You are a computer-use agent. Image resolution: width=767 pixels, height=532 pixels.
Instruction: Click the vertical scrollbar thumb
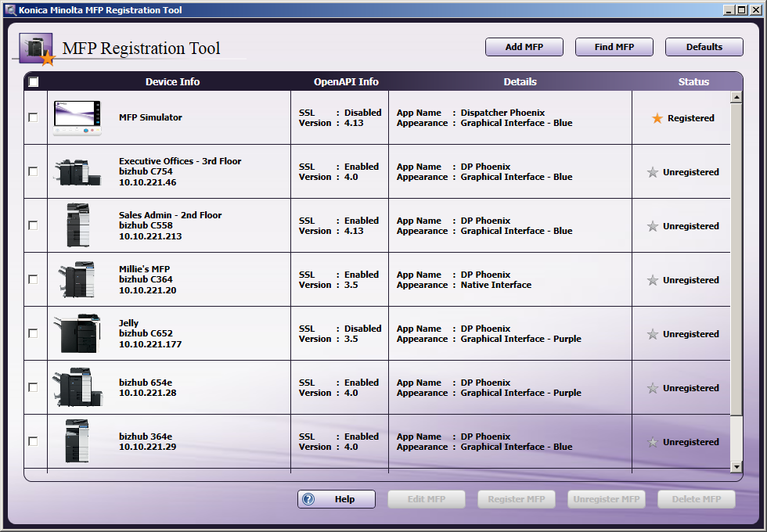[x=736, y=260]
